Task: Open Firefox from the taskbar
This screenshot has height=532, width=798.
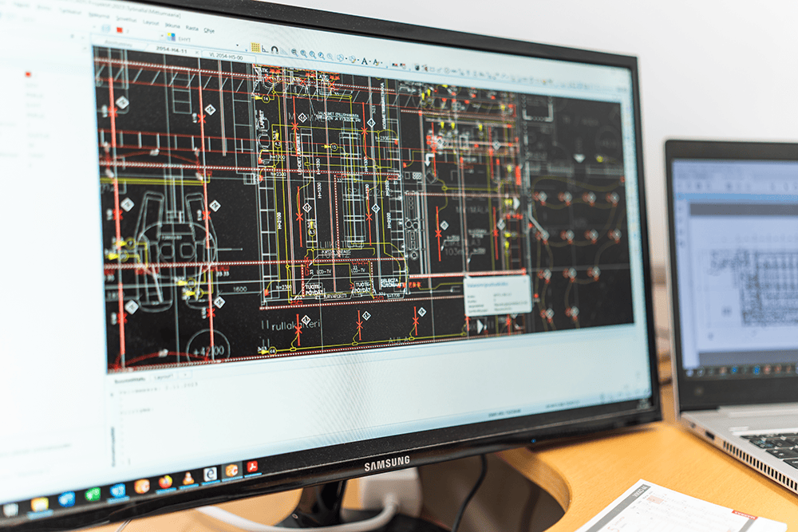Action: 165,482
